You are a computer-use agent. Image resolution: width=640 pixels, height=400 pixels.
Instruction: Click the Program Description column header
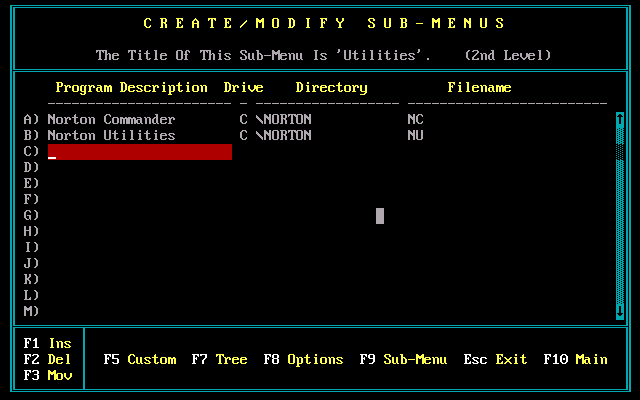pyautogui.click(x=131, y=88)
